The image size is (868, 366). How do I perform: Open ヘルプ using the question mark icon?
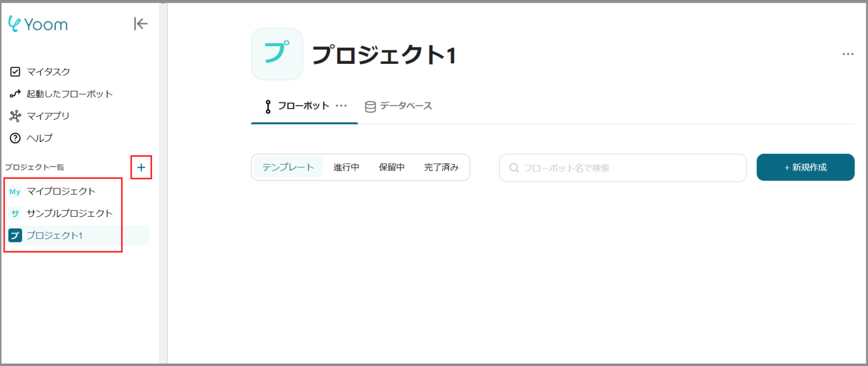[15, 137]
